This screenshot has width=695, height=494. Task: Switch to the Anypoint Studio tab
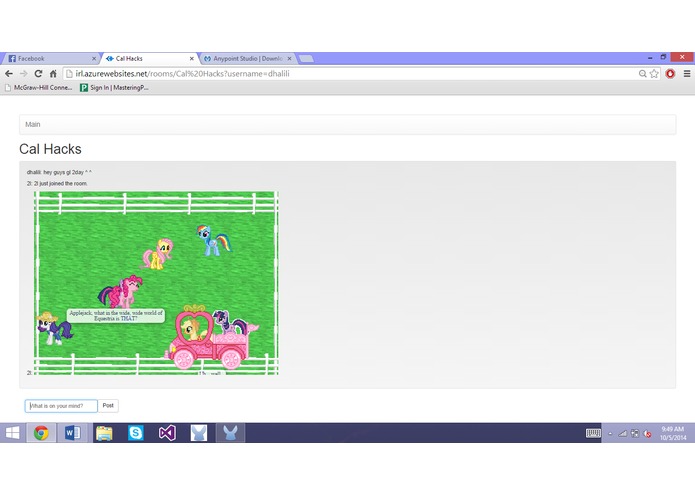247,58
